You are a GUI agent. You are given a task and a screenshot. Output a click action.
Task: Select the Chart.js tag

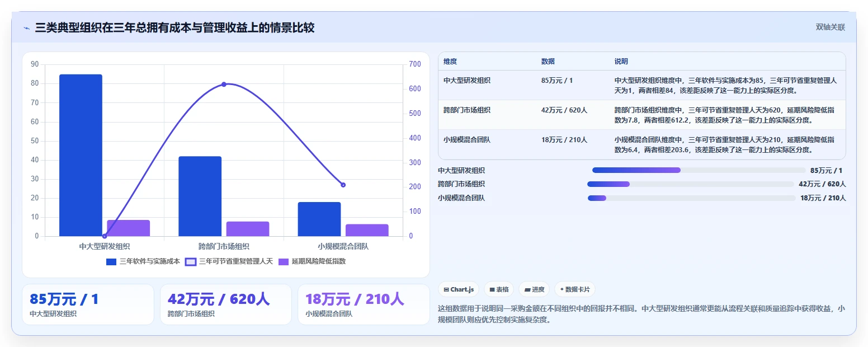click(459, 289)
